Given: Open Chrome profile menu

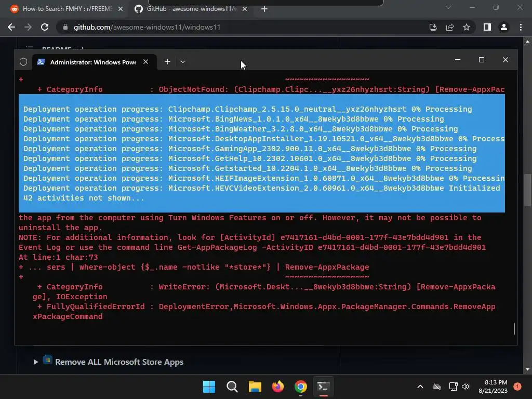Looking at the screenshot, I should (x=504, y=27).
